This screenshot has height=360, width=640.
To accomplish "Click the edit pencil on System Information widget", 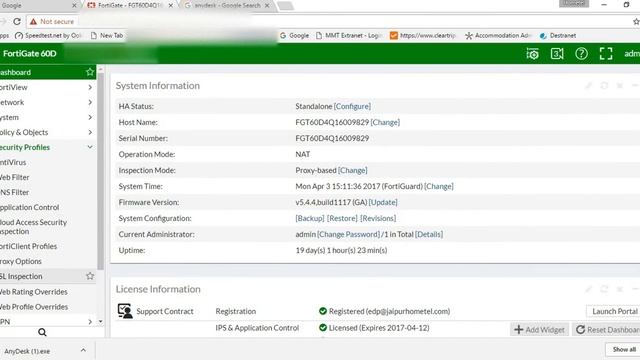I will (589, 85).
